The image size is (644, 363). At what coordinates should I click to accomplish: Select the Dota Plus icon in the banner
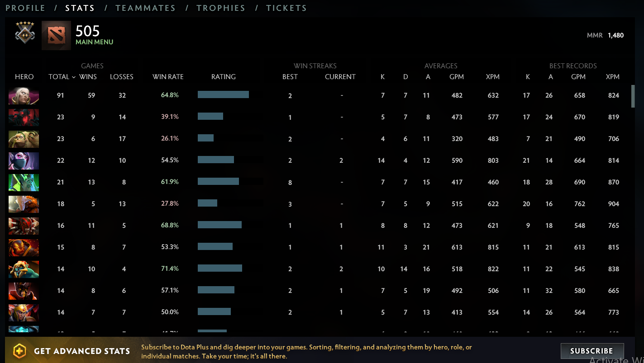[x=19, y=351]
